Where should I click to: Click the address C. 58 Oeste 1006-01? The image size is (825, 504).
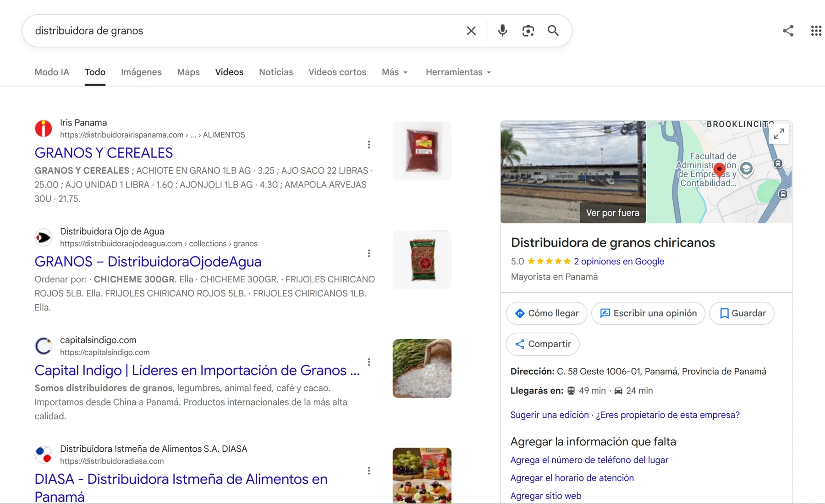661,371
